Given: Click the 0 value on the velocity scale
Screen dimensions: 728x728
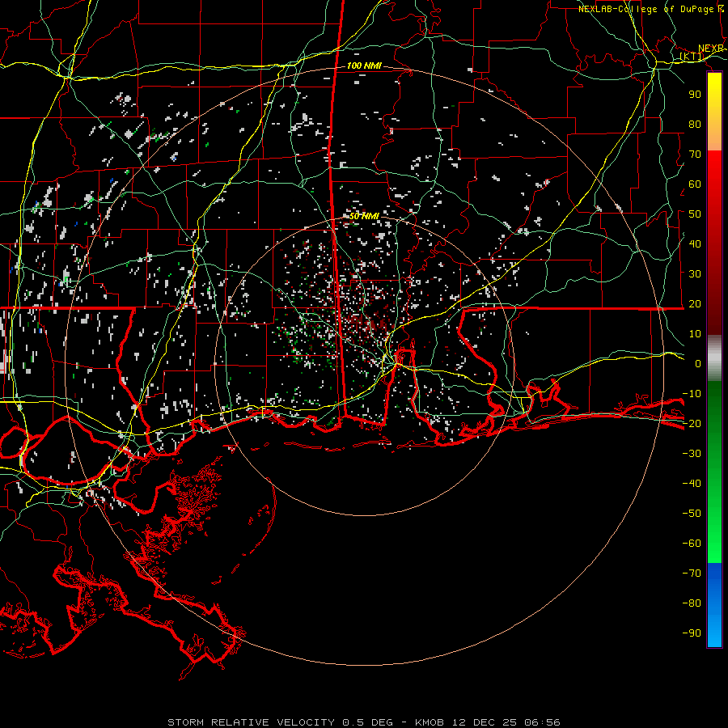Looking at the screenshot, I should coord(698,363).
